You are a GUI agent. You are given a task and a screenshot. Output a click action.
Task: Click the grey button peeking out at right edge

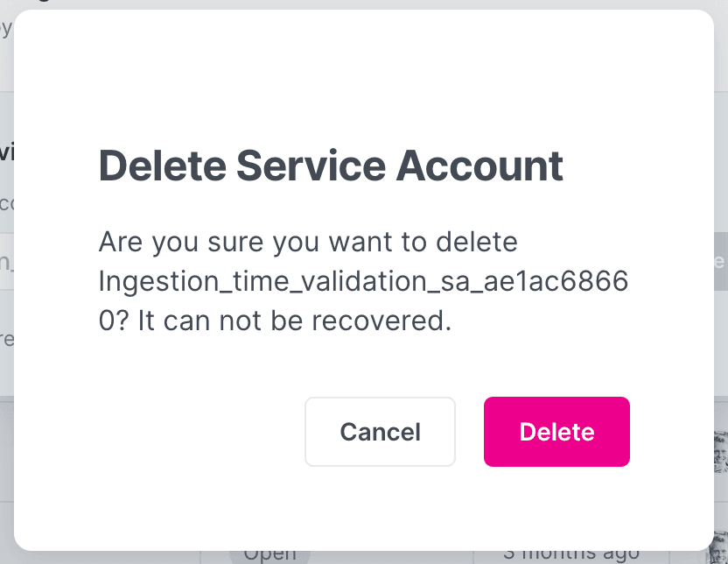[720, 261]
